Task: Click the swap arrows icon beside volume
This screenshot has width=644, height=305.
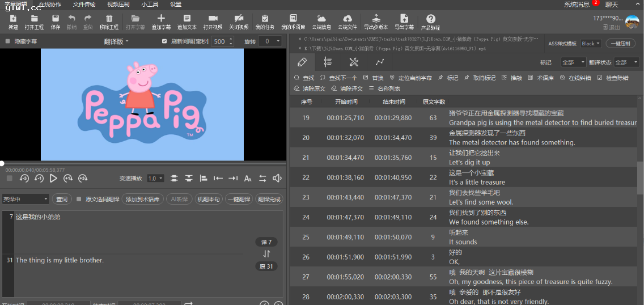Action: 262,178
